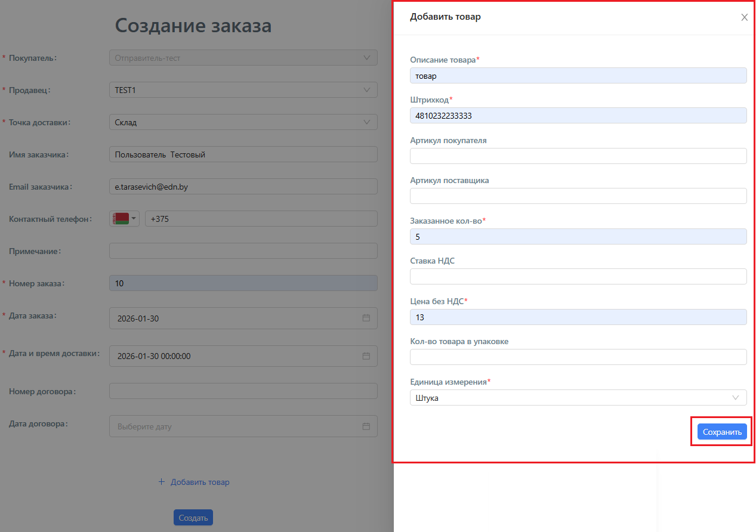Viewport: 756px width, 532px height.
Task: Click the Описание товара input field
Action: 578,76
